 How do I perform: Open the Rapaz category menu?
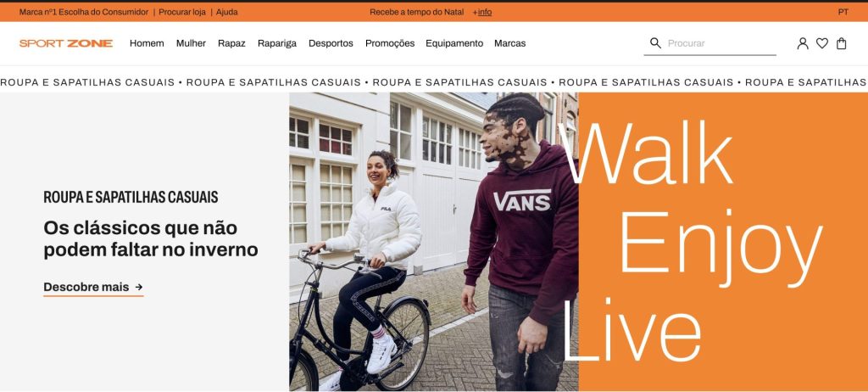(x=231, y=43)
